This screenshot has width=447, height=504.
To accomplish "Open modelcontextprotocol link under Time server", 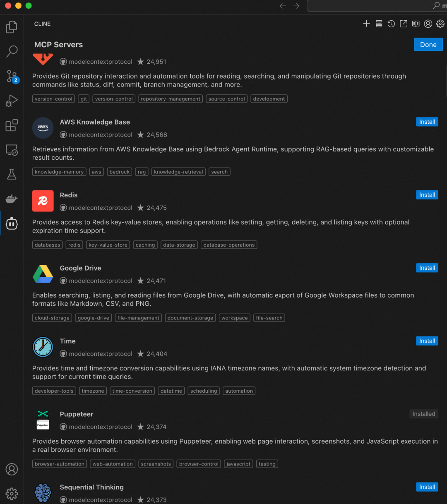I will 101,354.
